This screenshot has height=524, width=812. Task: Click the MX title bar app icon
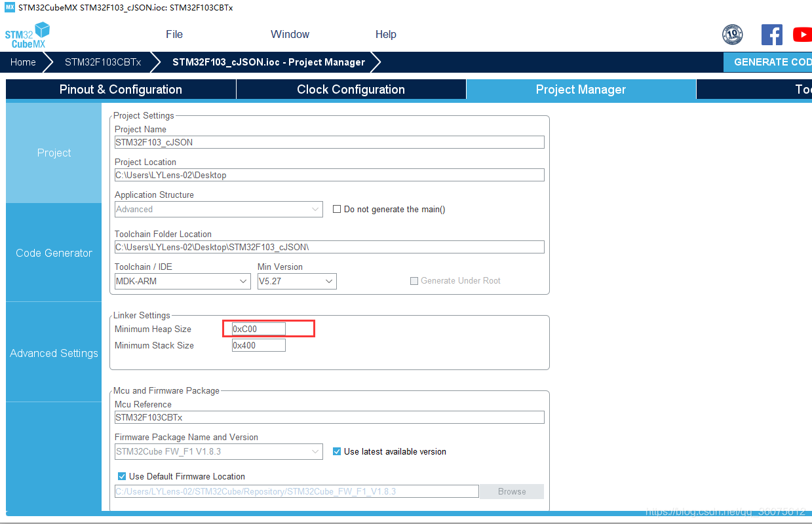10,7
